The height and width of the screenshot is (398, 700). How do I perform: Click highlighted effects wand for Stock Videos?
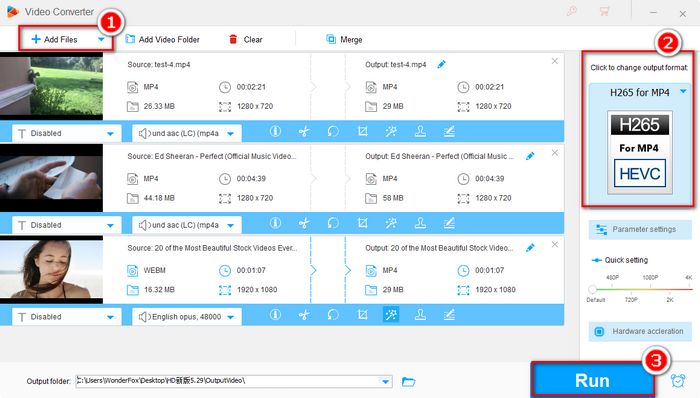click(x=391, y=315)
